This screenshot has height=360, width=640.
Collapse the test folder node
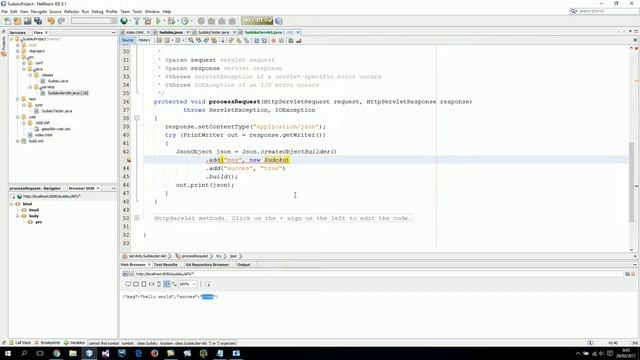pos(18,99)
